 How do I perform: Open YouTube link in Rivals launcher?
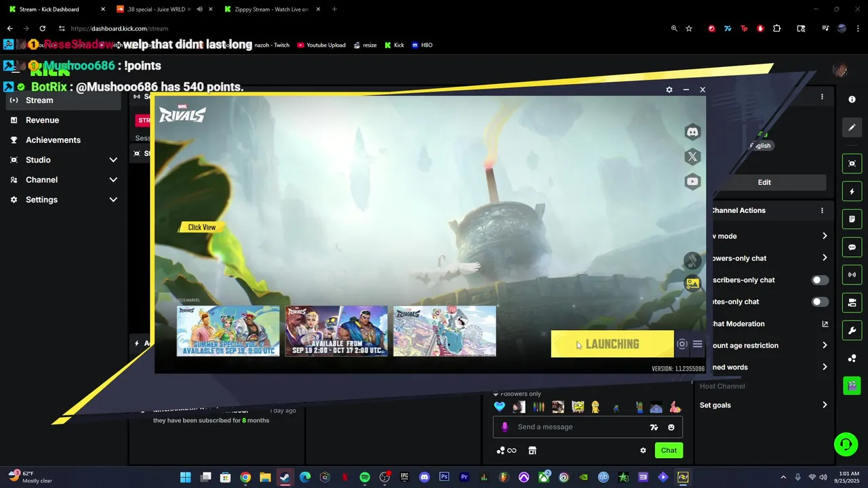[692, 181]
